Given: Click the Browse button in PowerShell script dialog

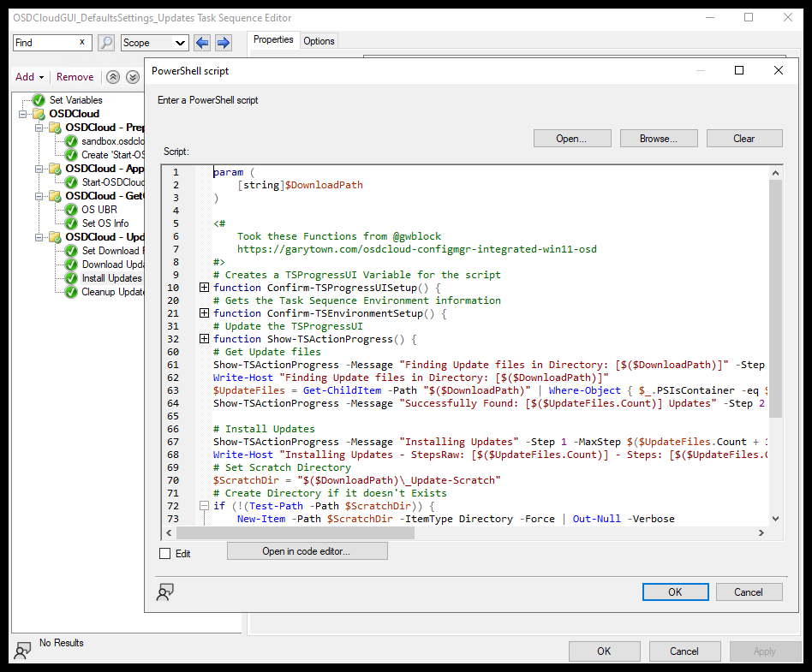Looking at the screenshot, I should click(658, 138).
